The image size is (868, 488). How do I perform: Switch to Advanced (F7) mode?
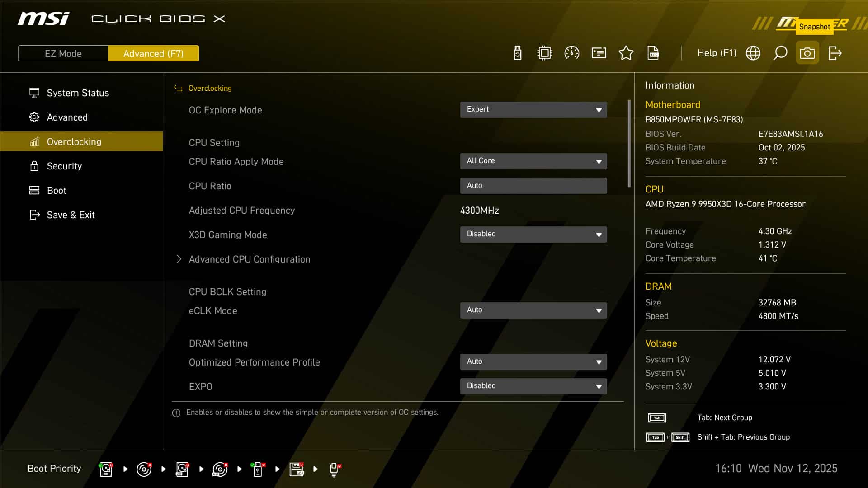click(154, 53)
